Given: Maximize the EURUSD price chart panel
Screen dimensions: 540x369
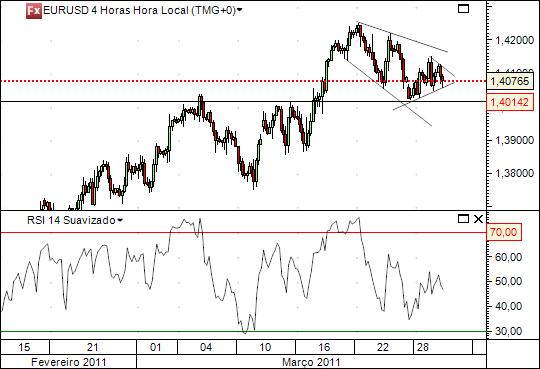Looking at the screenshot, I should [463, 9].
